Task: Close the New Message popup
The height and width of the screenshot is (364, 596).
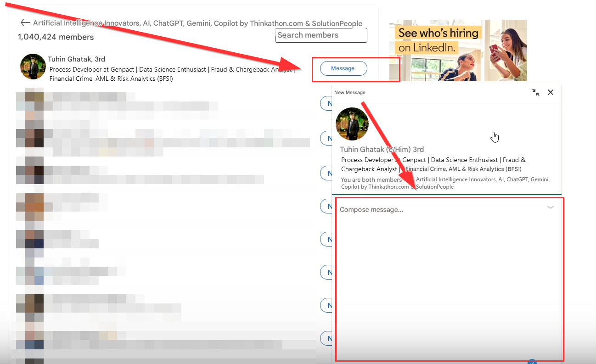Action: pyautogui.click(x=551, y=92)
